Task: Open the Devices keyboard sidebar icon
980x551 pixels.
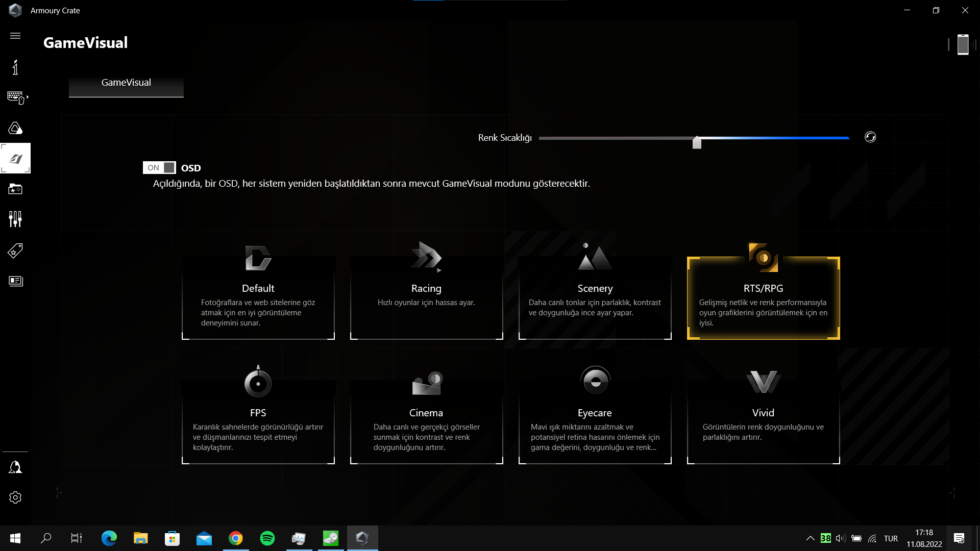Action: tap(15, 97)
